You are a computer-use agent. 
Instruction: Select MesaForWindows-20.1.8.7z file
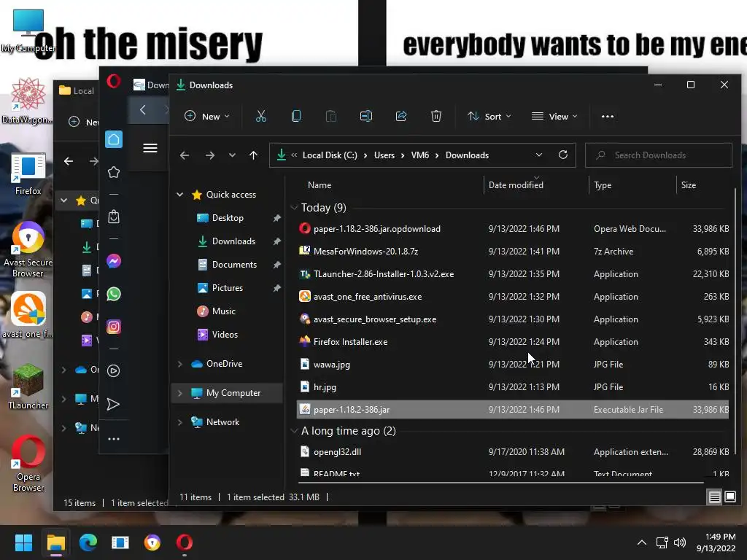coord(513,251)
